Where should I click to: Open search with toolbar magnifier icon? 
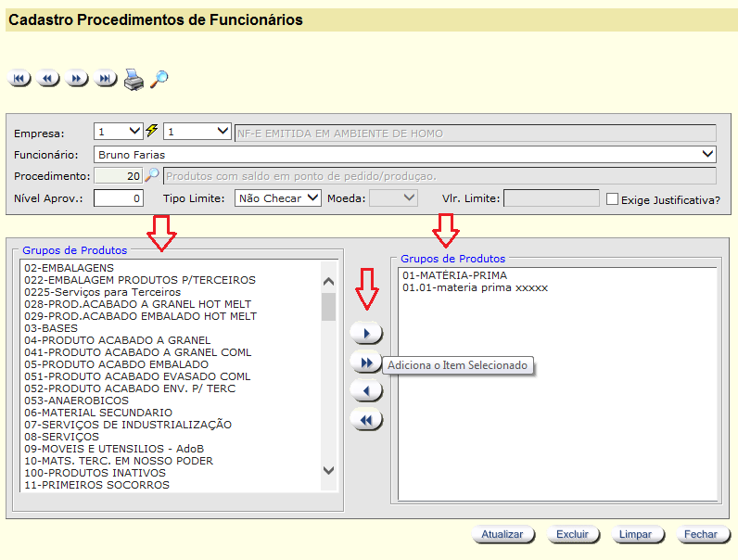click(159, 79)
